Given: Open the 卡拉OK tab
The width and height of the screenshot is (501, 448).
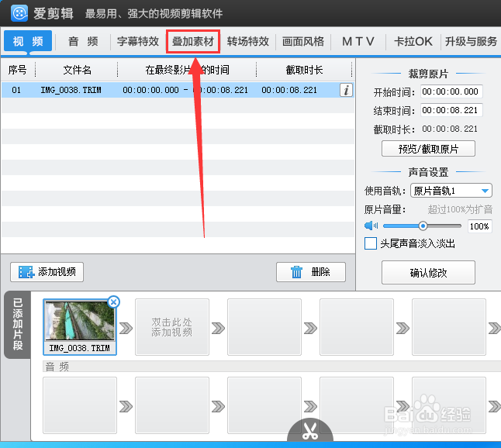Looking at the screenshot, I should 413,42.
